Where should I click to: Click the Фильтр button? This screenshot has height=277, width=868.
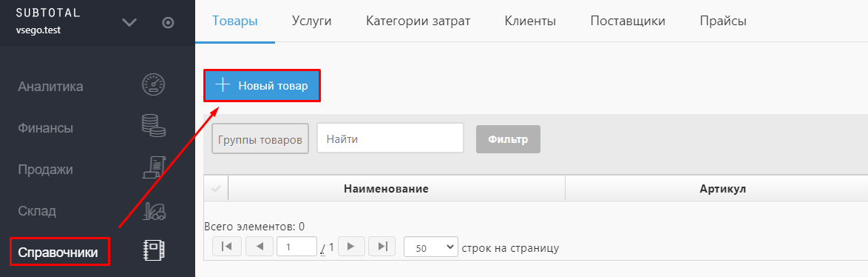[x=508, y=138]
